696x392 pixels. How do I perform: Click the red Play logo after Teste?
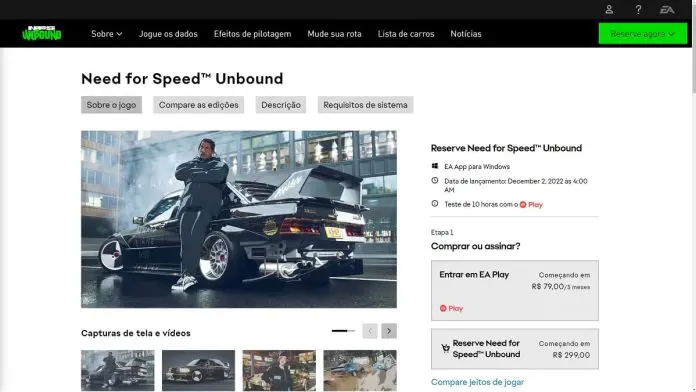[531, 205]
